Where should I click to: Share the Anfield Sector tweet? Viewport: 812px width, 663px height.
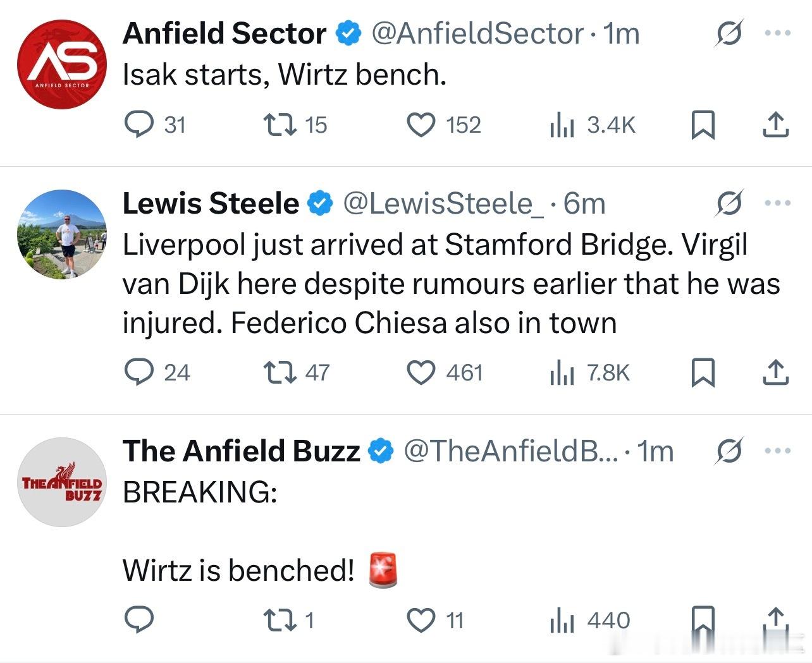[775, 125]
